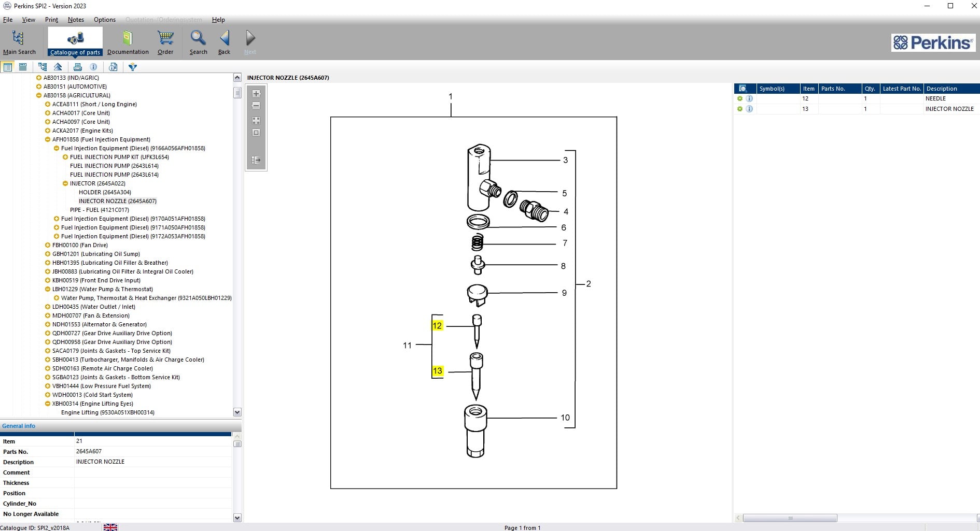Click the four-squares grid diagram icon
This screenshot has width=980, height=531.
tap(256, 120)
